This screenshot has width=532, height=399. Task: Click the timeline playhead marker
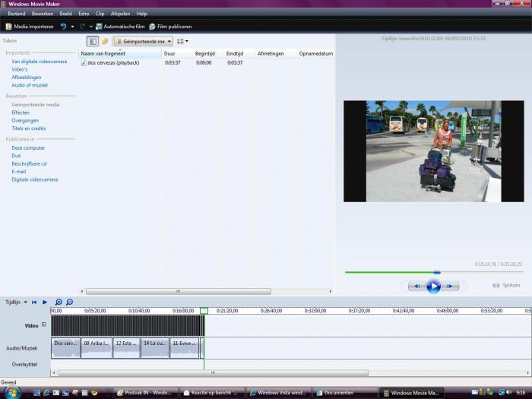point(204,310)
